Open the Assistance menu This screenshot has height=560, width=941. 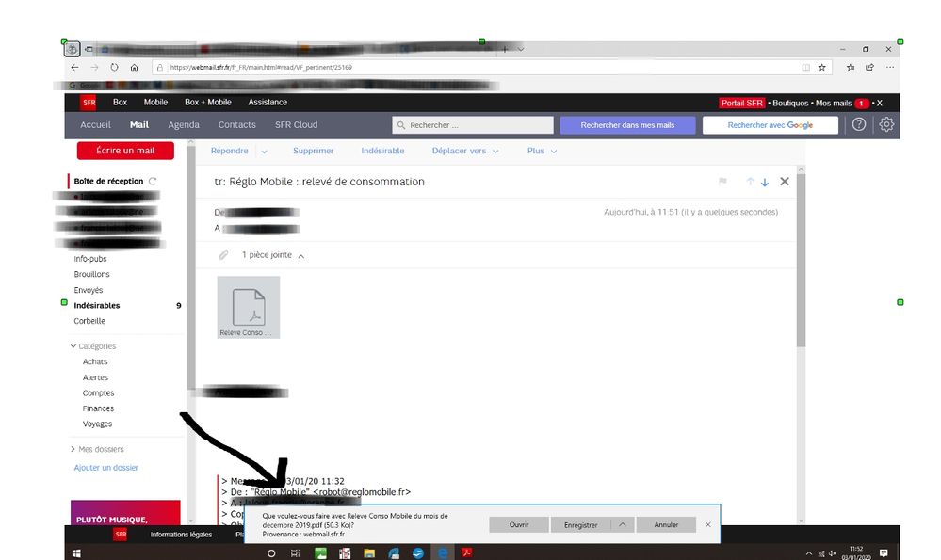point(268,102)
